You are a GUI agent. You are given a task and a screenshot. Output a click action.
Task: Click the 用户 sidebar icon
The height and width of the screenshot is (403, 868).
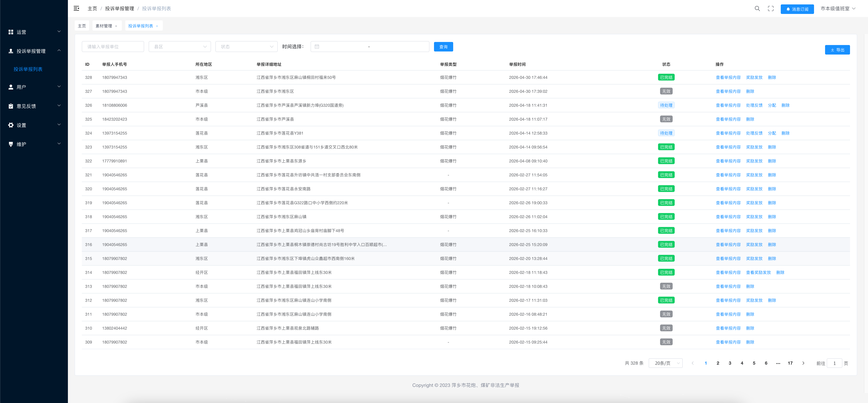pos(11,87)
